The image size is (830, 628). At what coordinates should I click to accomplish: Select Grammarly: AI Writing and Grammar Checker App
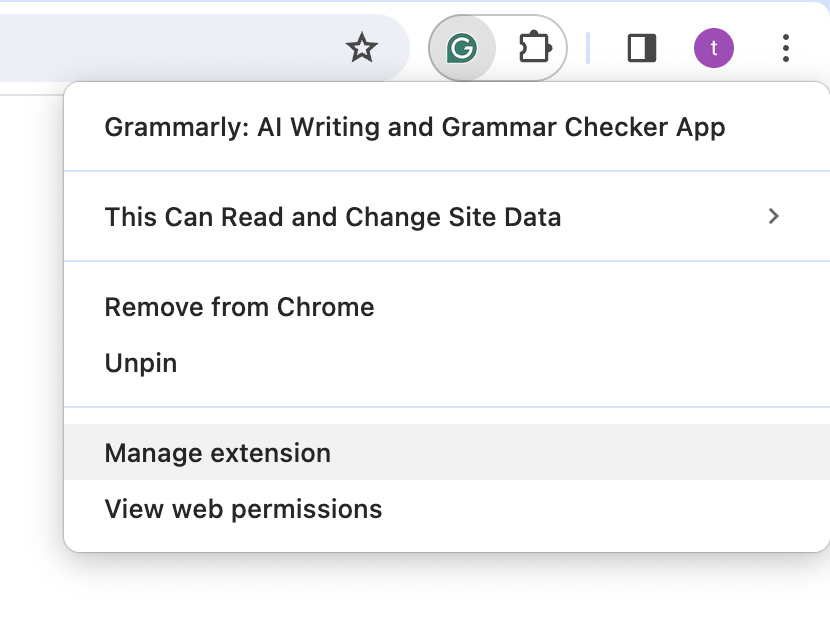[447, 127]
